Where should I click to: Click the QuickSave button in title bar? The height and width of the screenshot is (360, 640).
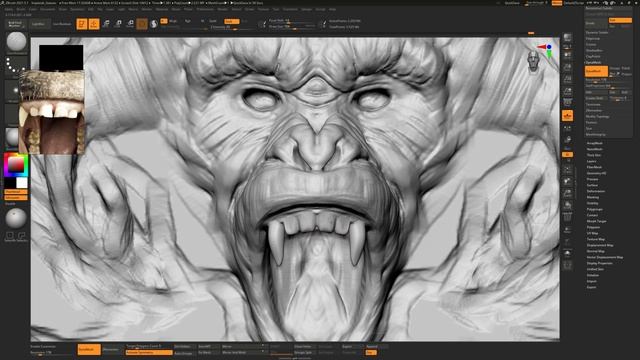[512, 3]
